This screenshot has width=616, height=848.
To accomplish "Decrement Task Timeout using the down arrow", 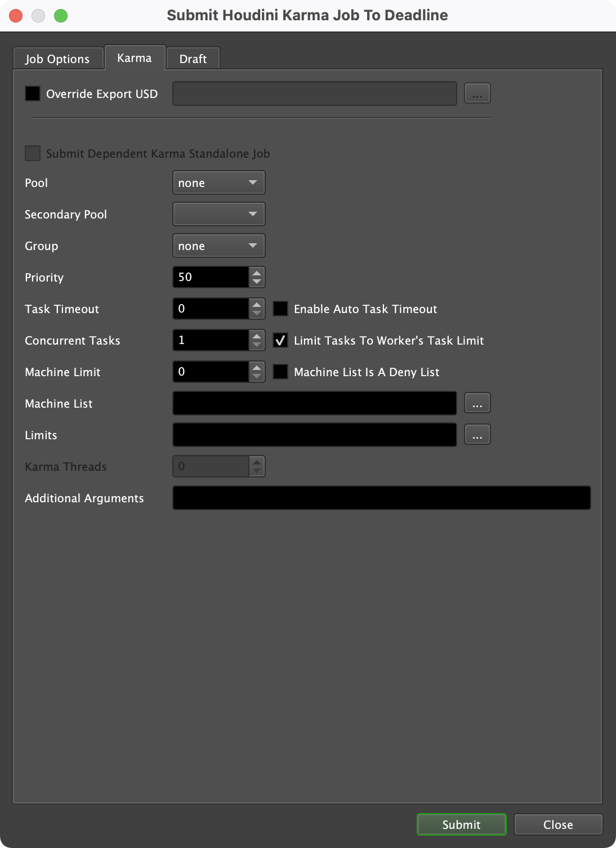I will pyautogui.click(x=256, y=313).
